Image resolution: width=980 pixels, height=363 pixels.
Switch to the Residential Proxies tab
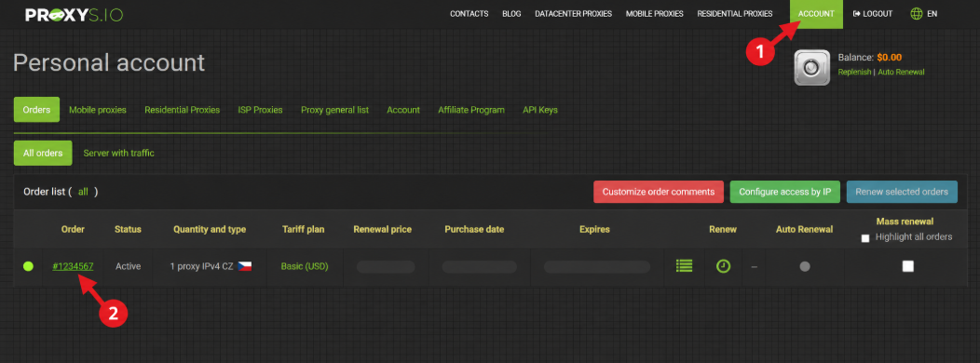182,109
